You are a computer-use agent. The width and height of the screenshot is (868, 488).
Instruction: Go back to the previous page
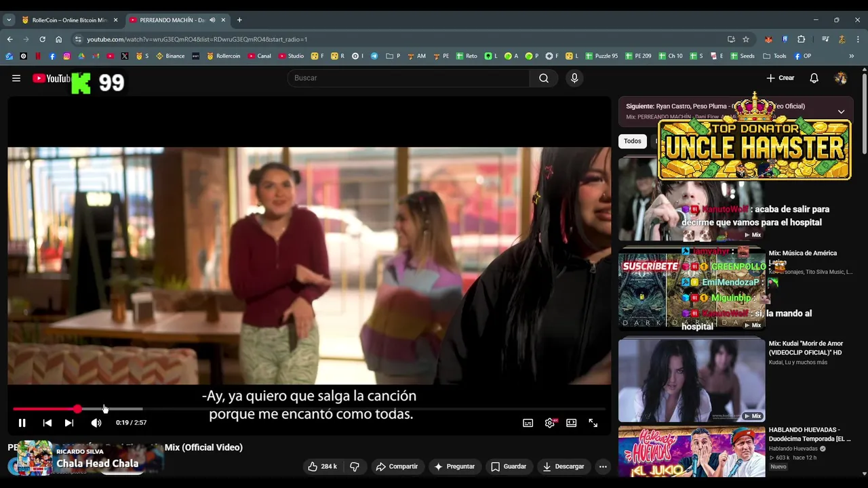(9, 39)
